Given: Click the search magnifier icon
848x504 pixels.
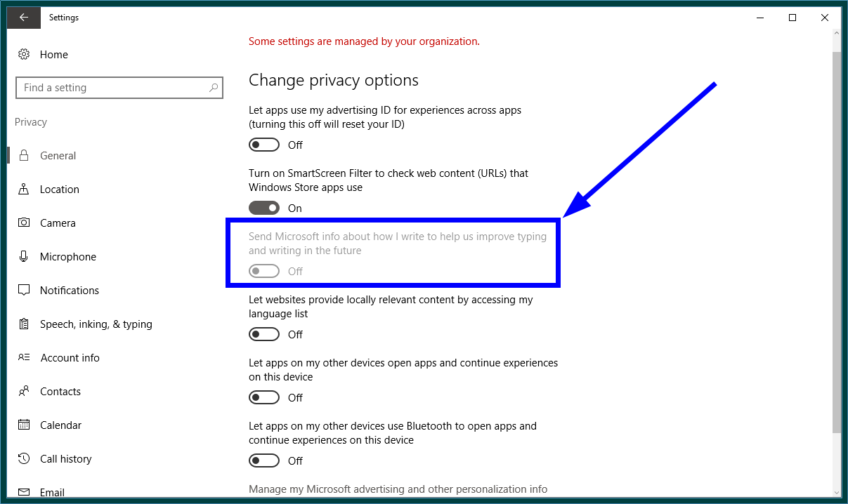Looking at the screenshot, I should [x=214, y=88].
